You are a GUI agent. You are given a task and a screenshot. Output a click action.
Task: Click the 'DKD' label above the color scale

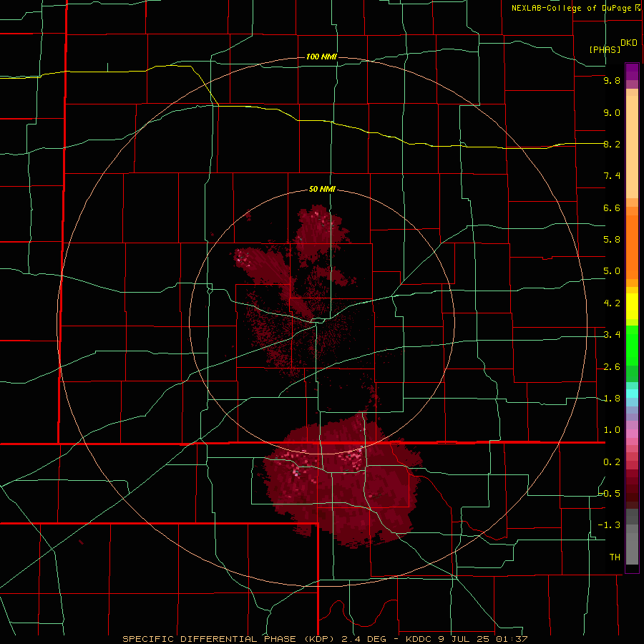tap(629, 43)
